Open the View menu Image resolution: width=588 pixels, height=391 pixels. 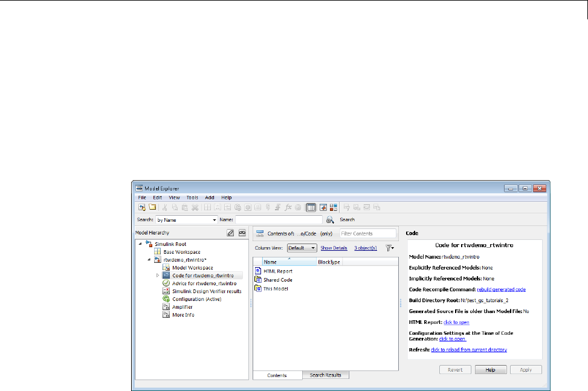point(175,197)
